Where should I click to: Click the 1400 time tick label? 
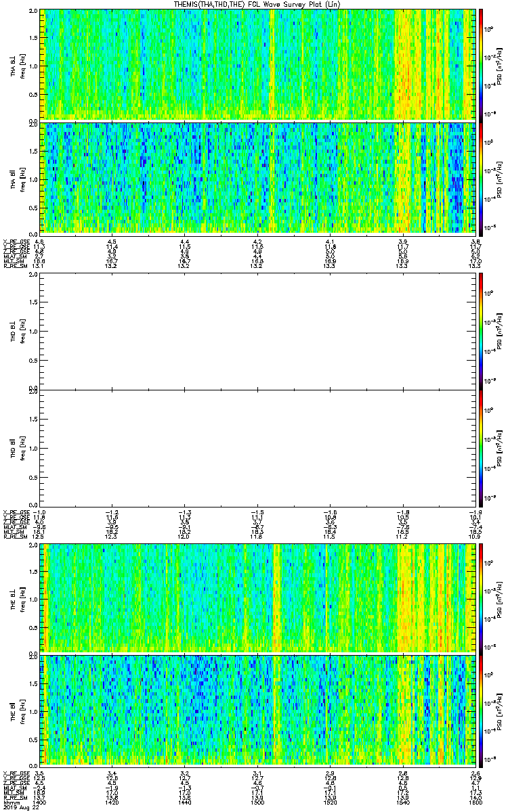[x=39, y=803]
